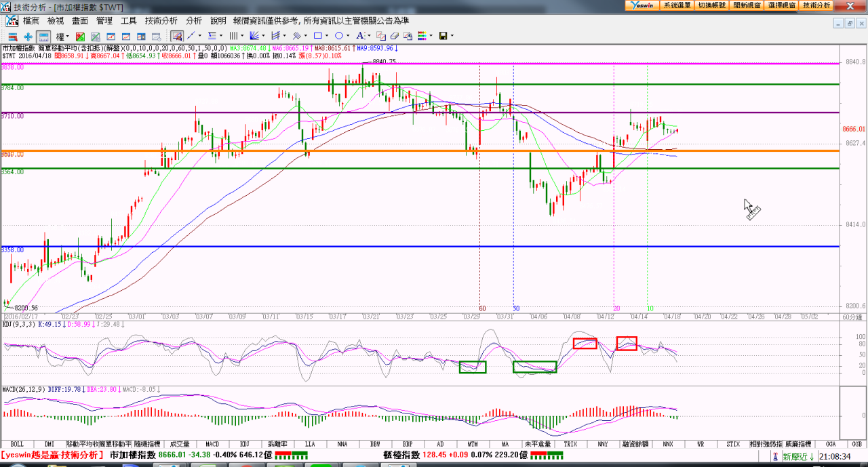Toggle the highlighted drawing mode pencil button
Screen dimensions: 868x467
click(177, 36)
